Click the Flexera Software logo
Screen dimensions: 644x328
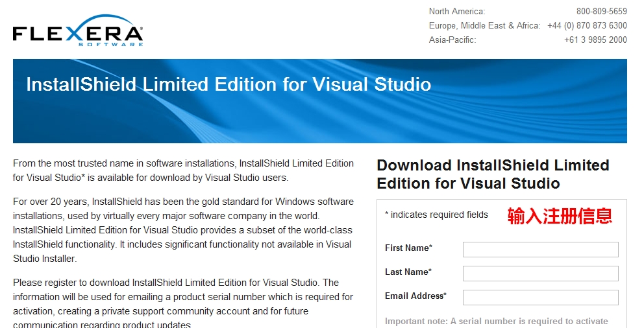point(78,30)
